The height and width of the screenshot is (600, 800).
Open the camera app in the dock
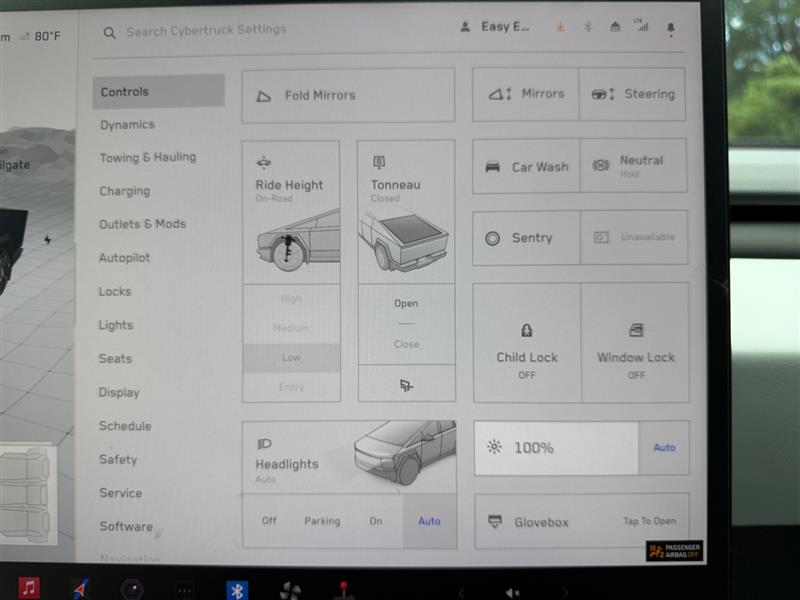tap(132, 590)
